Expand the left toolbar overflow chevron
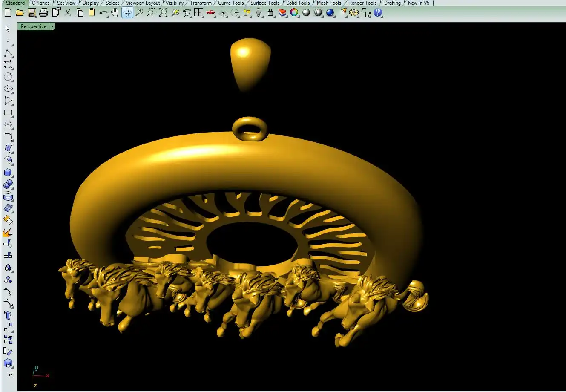The width and height of the screenshot is (566, 392). (x=10, y=375)
